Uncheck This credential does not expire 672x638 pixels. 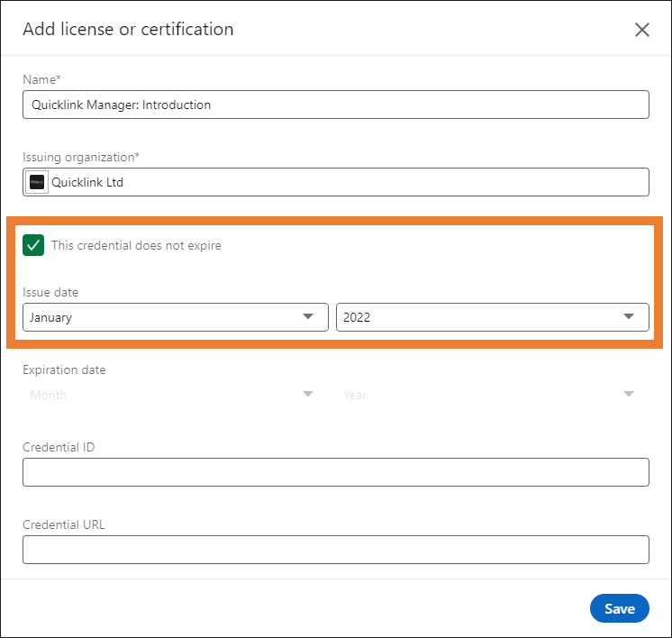33,245
